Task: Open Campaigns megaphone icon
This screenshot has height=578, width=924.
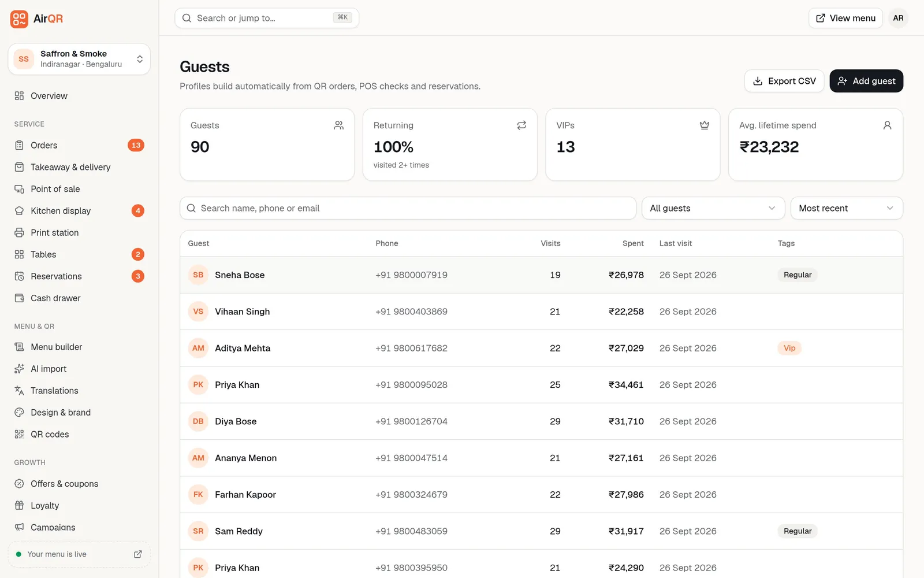Action: (19, 527)
